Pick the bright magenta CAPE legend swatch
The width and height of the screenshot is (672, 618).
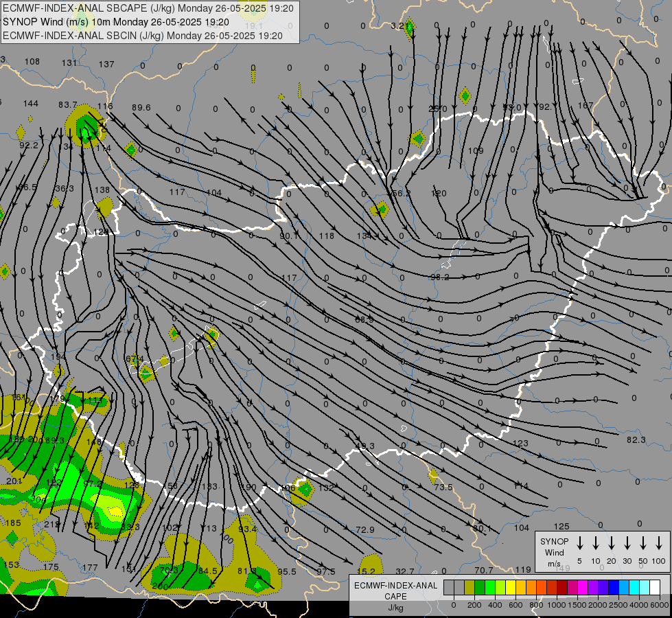click(583, 588)
